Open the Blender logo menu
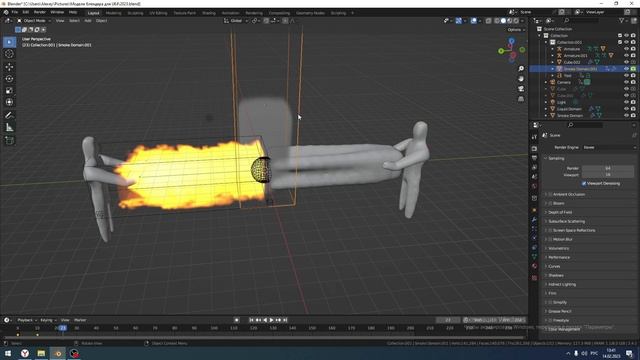 point(6,13)
